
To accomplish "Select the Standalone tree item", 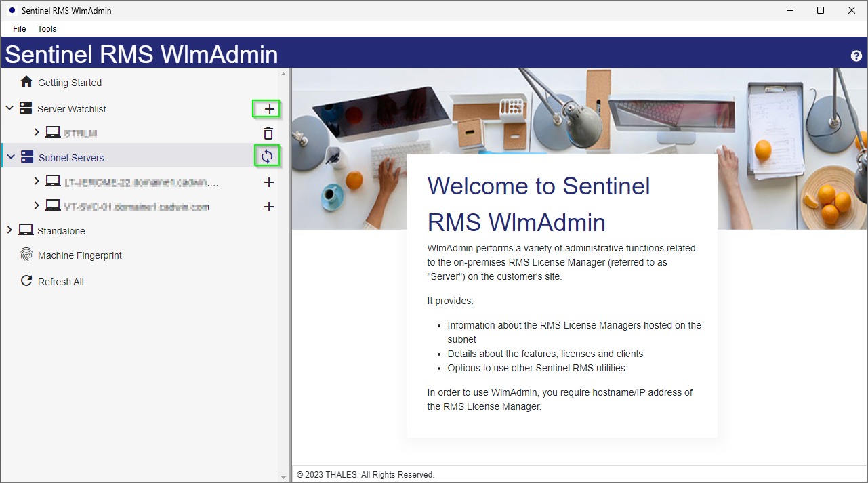I will pos(61,231).
